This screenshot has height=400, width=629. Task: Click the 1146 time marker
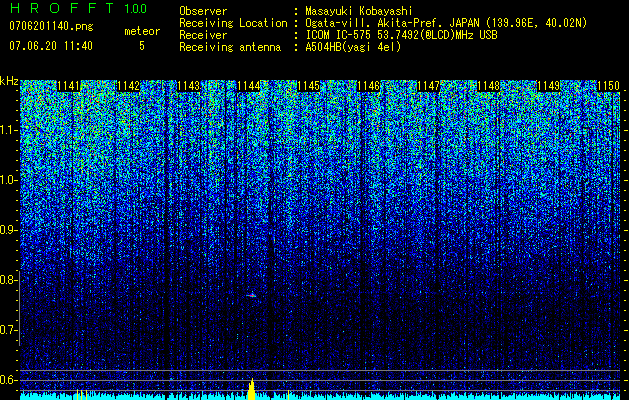[369, 86]
